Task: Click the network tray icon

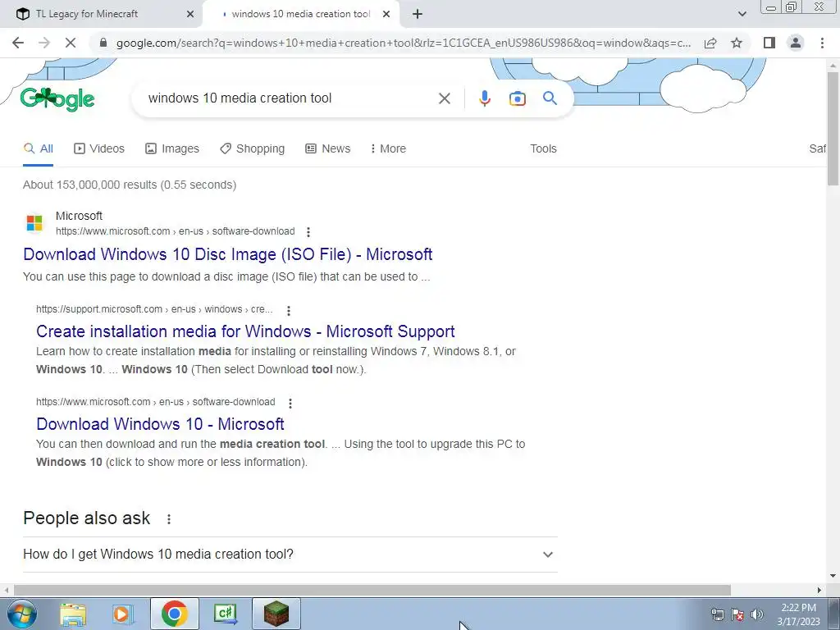Action: (x=717, y=615)
